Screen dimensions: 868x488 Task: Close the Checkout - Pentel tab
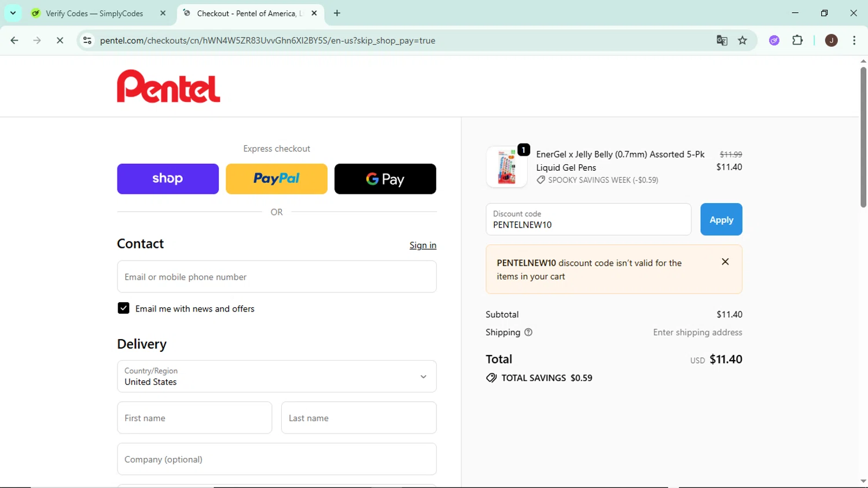coord(314,13)
